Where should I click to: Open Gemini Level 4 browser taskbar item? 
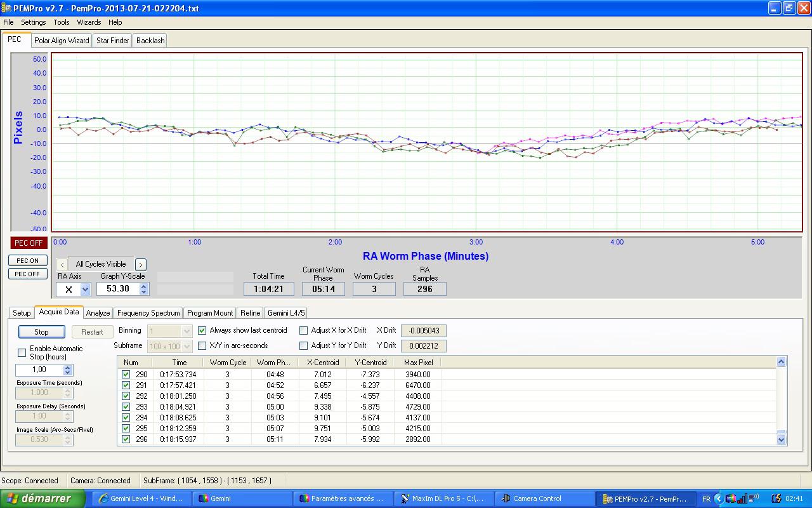(141, 498)
